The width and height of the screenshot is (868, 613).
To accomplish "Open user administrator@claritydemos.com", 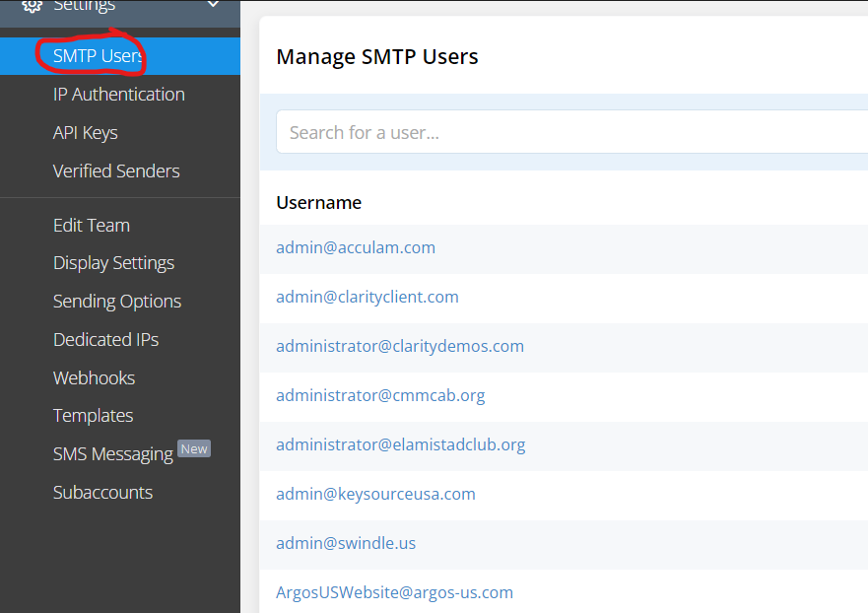I will (x=400, y=346).
